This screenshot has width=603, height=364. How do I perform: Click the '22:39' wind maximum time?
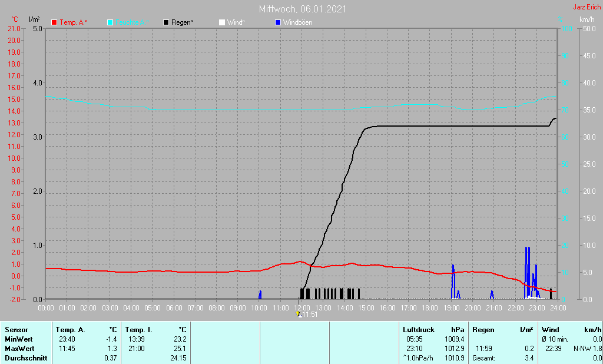pyautogui.click(x=554, y=349)
